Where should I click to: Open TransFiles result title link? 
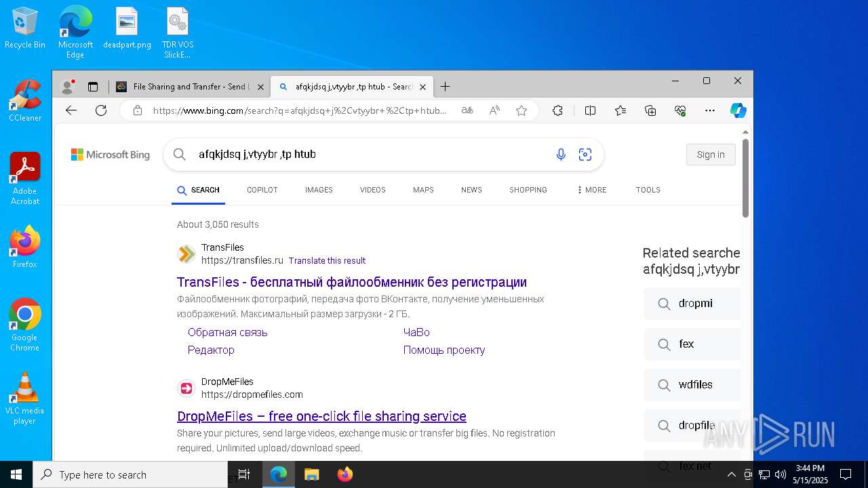[352, 282]
